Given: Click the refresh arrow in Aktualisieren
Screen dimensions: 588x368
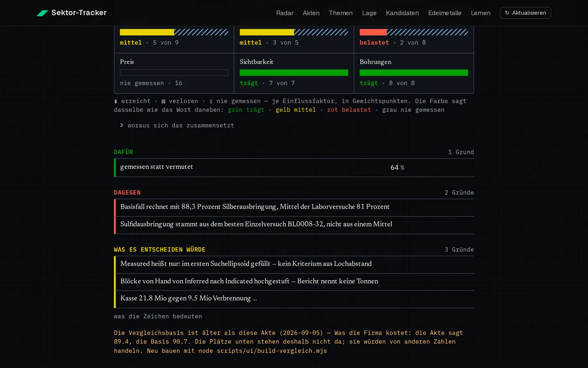Looking at the screenshot, I should (507, 13).
